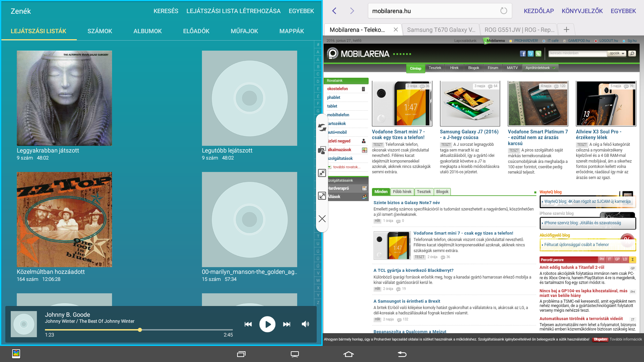Tap the drag content icon on divider
Viewport: 644px width, 362px height.
[x=322, y=150]
